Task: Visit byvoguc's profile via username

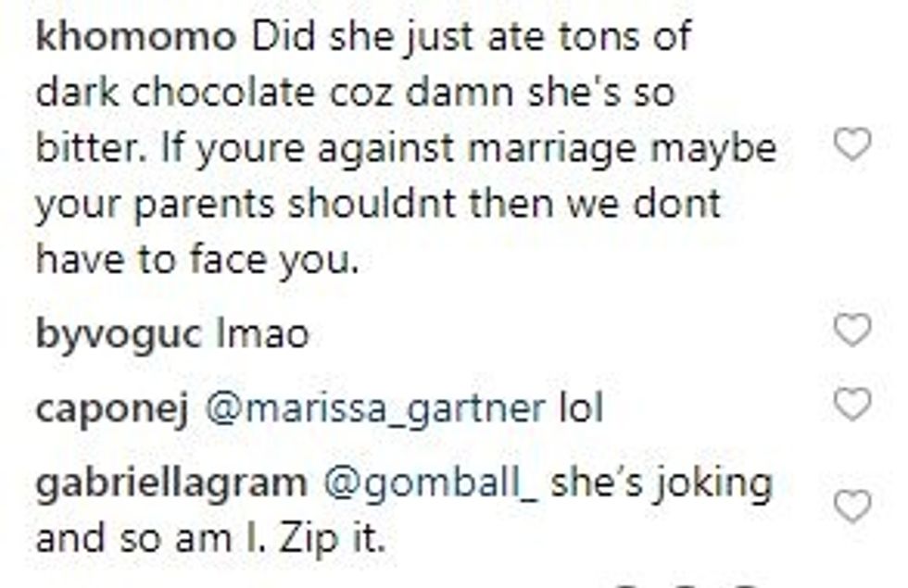Action: pos(117,334)
